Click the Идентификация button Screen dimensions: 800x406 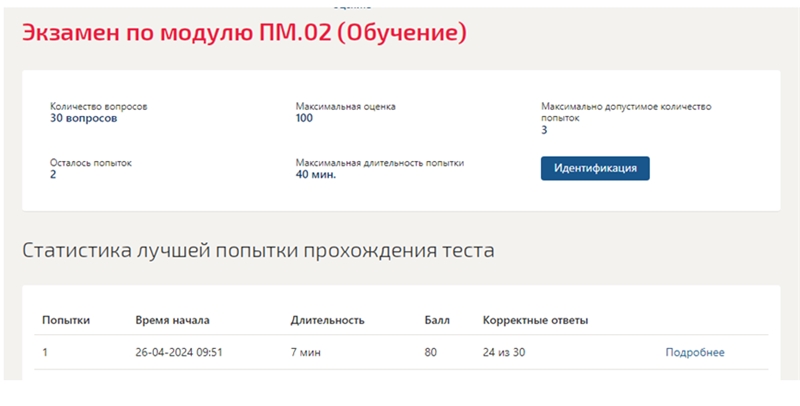point(595,168)
